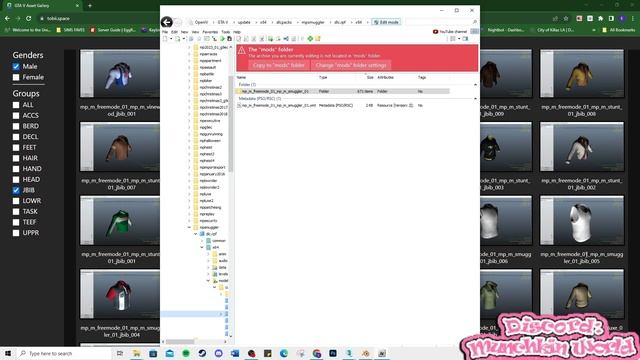Image resolution: width=640 pixels, height=360 pixels.
Task: Collapse the dlc.rpf node in the tree
Action: pyautogui.click(x=196, y=234)
